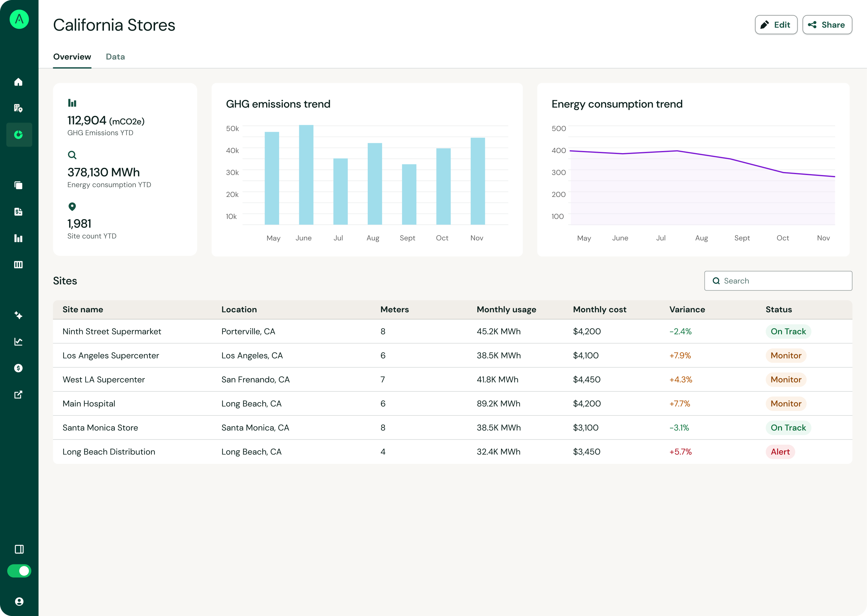Toggle the green switch in sidebar
Viewport: 867px width, 616px height.
point(19,571)
